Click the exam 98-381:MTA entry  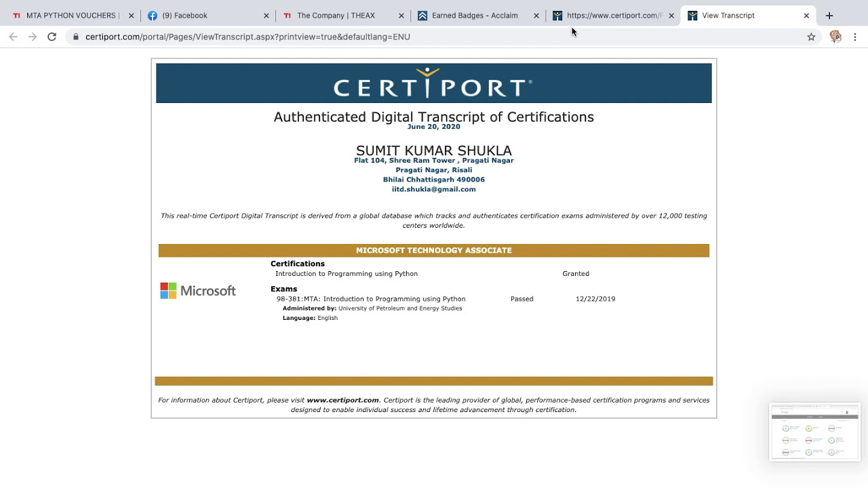tap(371, 299)
